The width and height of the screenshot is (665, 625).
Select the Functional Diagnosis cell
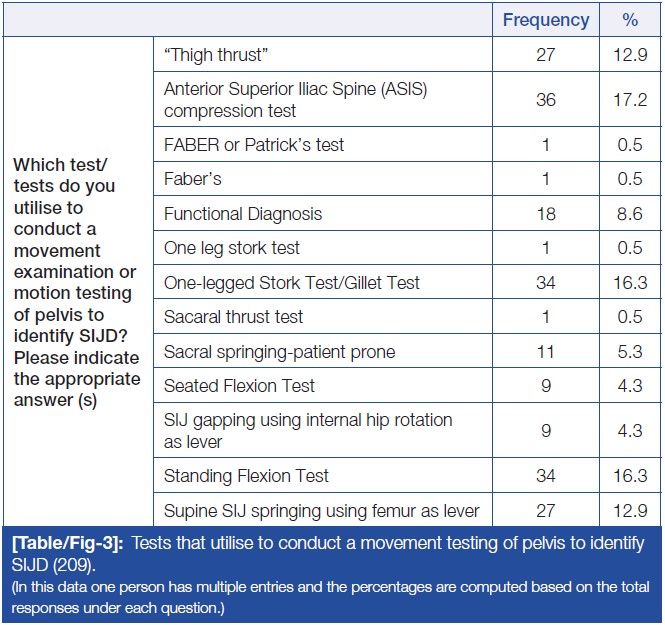[243, 214]
